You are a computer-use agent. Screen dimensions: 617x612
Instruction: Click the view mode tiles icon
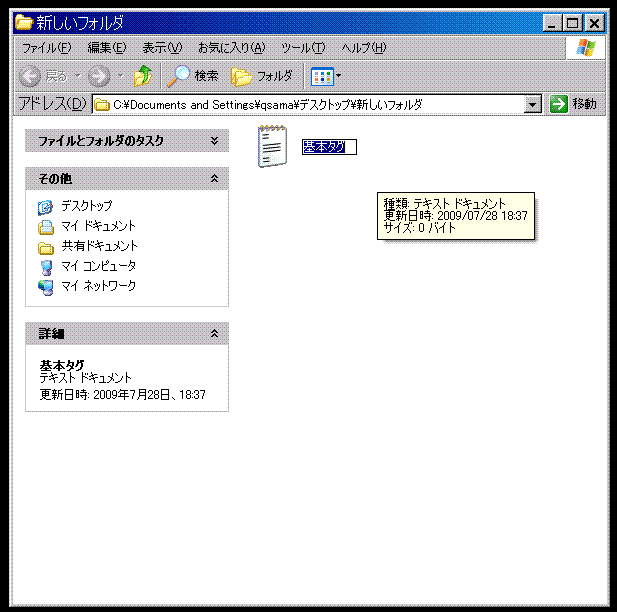coord(322,76)
